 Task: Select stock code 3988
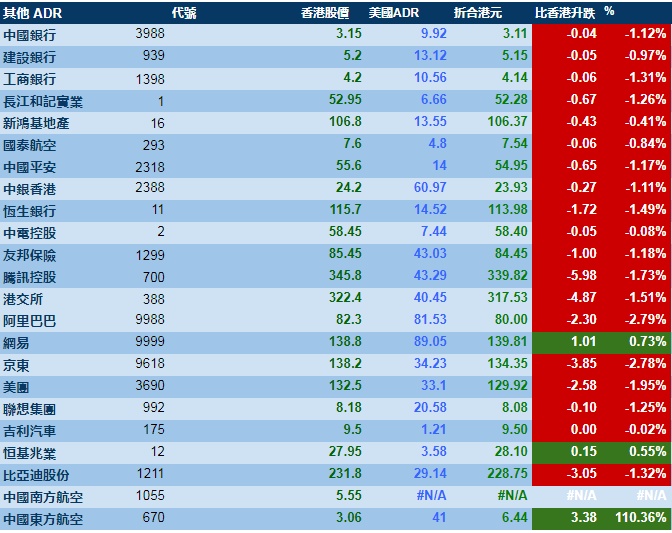[150, 33]
